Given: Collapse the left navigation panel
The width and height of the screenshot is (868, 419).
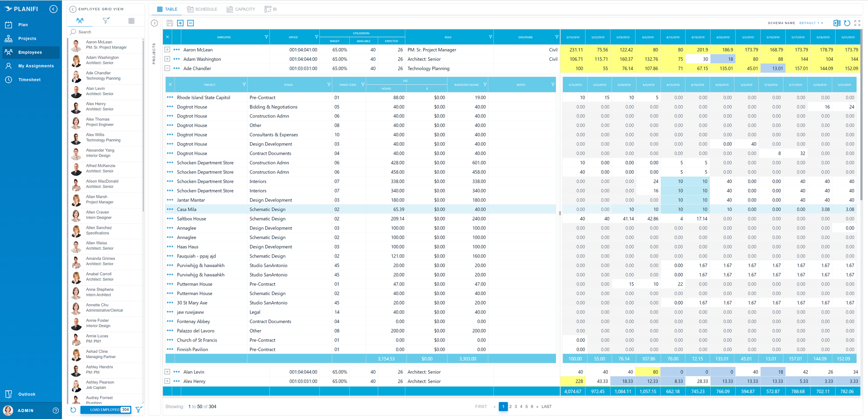Looking at the screenshot, I should coord(53,9).
